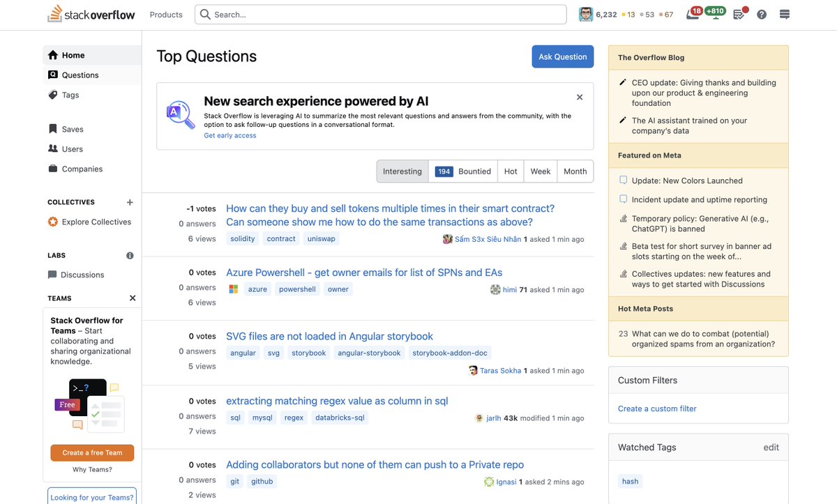
Task: Open Discussions under Labs
Action: pos(93,275)
